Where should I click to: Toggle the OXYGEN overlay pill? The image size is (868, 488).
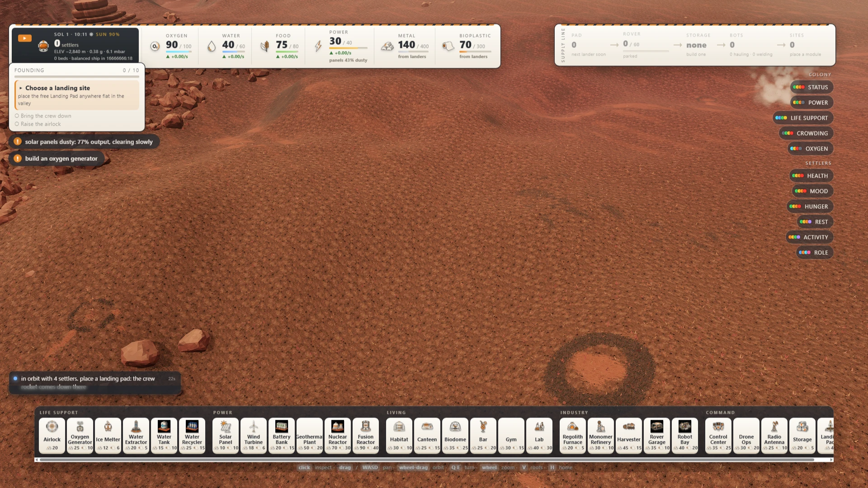[811, 149]
